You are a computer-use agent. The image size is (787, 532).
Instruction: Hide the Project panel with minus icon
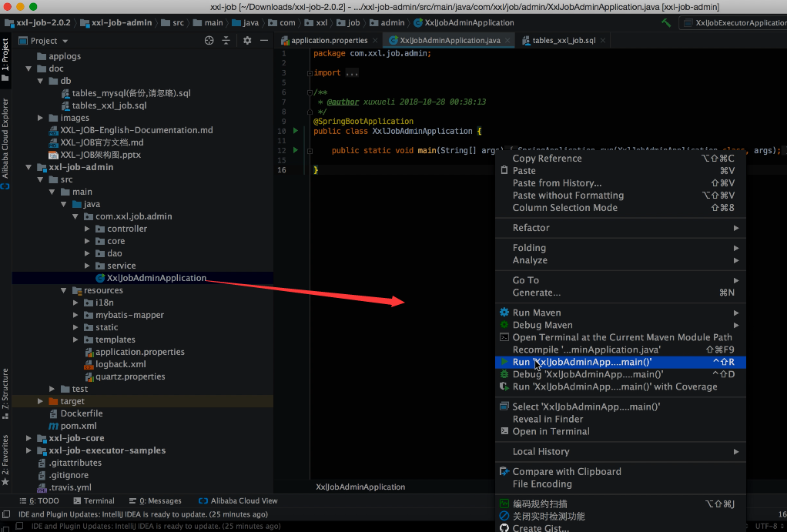(264, 41)
